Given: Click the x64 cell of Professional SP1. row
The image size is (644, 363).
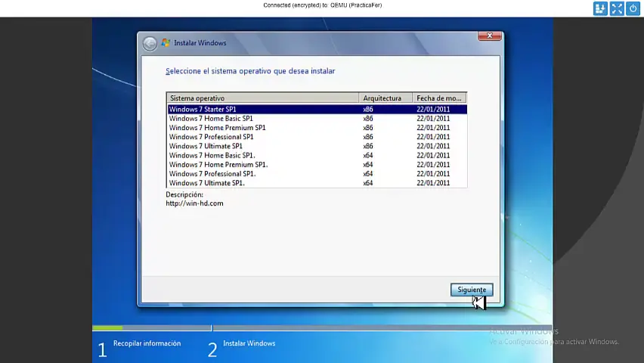Looking at the screenshot, I should (x=368, y=174).
